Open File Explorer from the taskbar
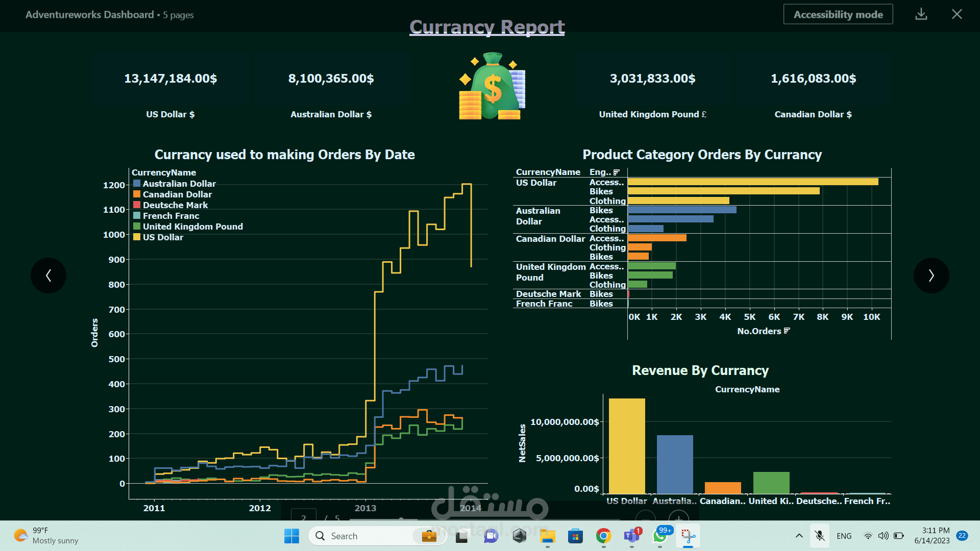The height and width of the screenshot is (551, 980). (x=548, y=536)
